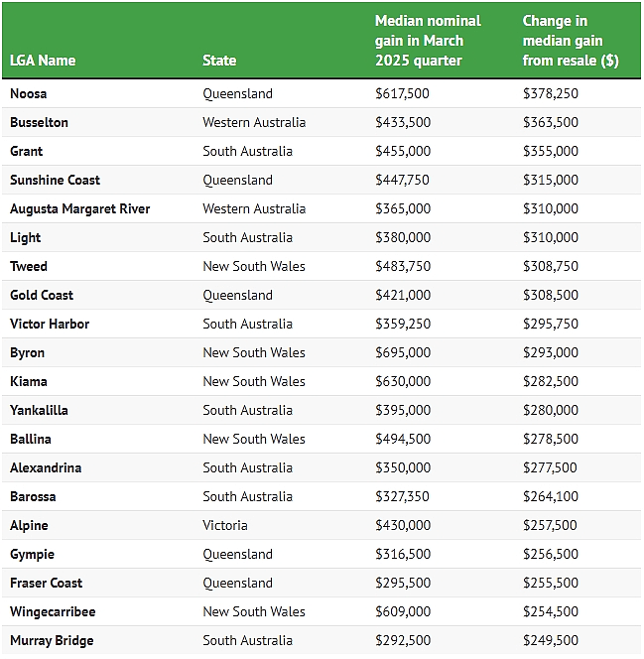Select Victor Harbor LGA name
This screenshot has width=644, height=659.
tap(50, 324)
